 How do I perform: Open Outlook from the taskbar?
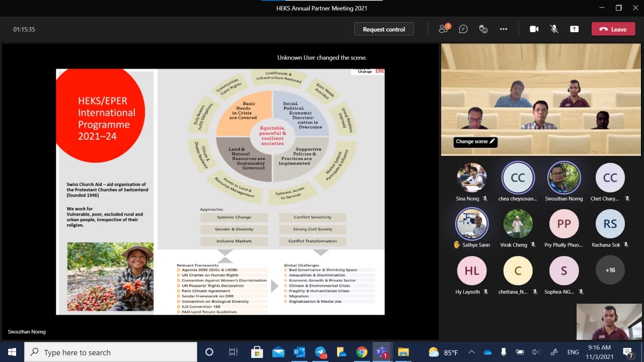[299, 352]
